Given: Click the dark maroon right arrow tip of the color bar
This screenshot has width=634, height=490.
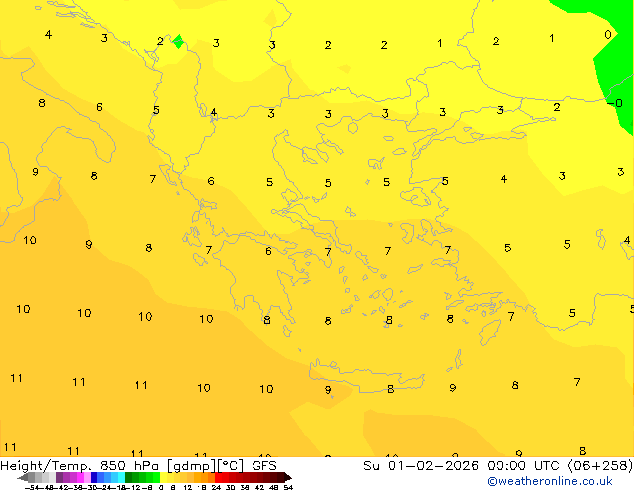Looking at the screenshot, I should 288,478.
